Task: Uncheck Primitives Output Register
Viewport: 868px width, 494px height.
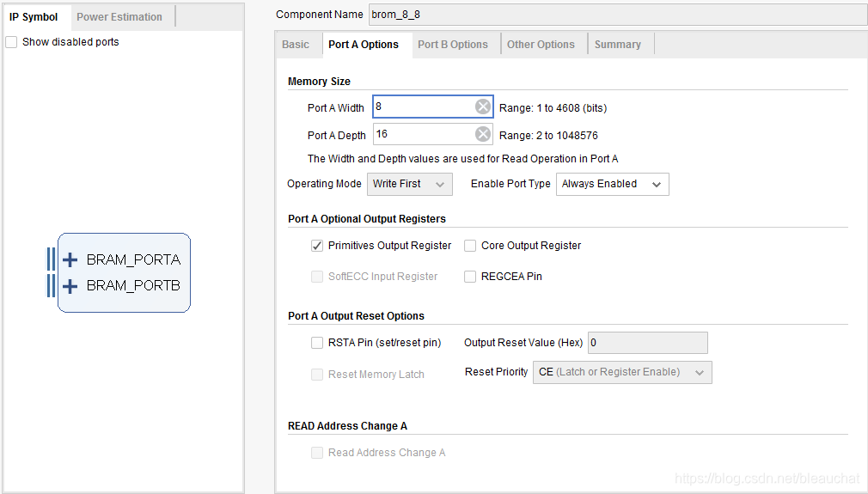Action: [316, 246]
